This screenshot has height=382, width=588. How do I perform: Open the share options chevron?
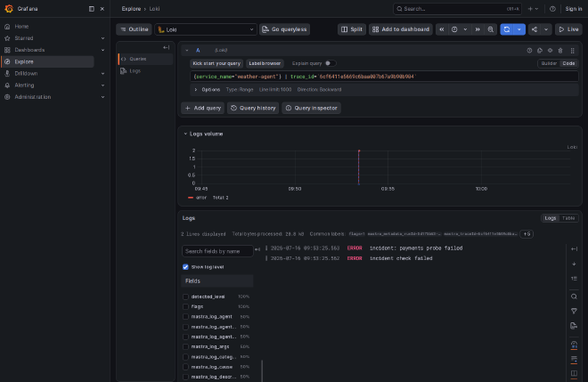546,29
